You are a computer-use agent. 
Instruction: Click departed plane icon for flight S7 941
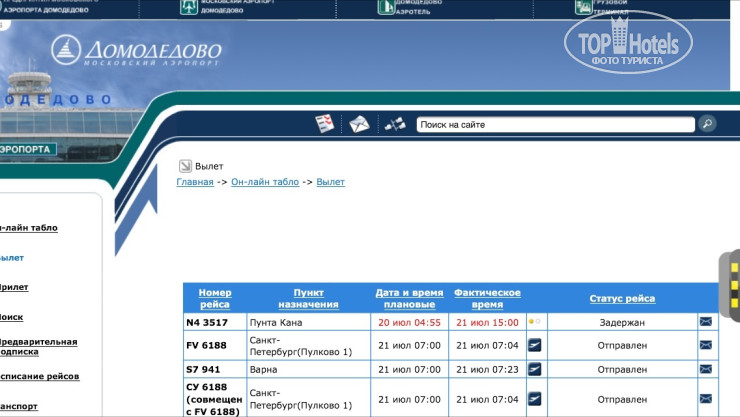(x=535, y=369)
